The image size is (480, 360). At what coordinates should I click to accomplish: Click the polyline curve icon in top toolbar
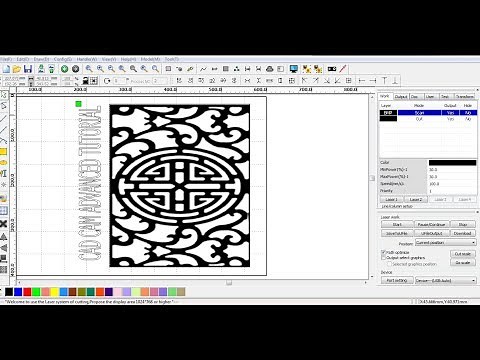(203, 69)
